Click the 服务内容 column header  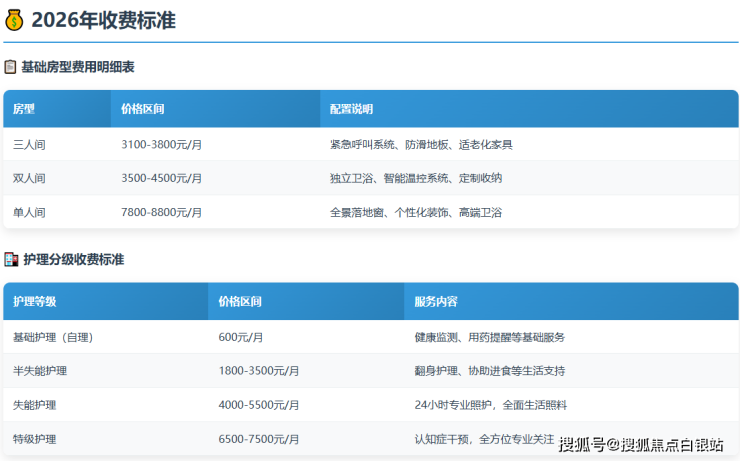point(436,301)
